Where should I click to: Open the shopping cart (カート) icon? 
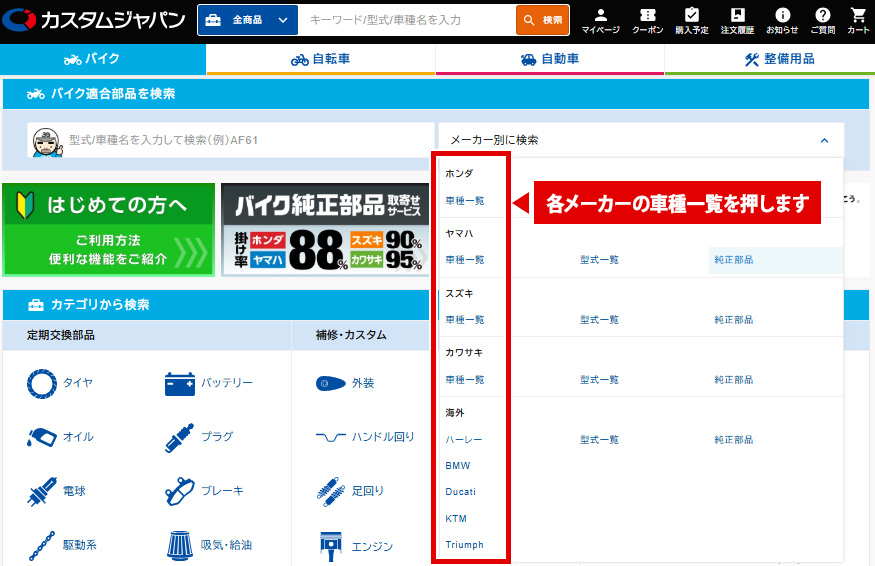[858, 21]
